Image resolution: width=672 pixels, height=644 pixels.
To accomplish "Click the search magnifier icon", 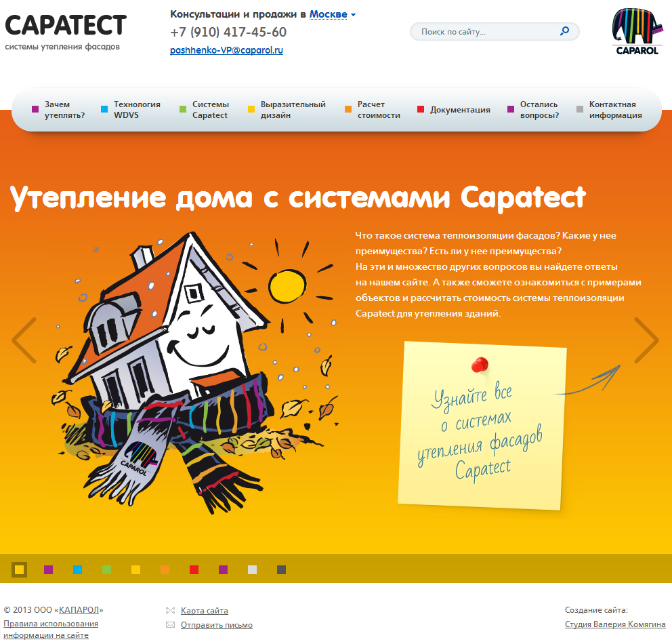I will click(564, 31).
